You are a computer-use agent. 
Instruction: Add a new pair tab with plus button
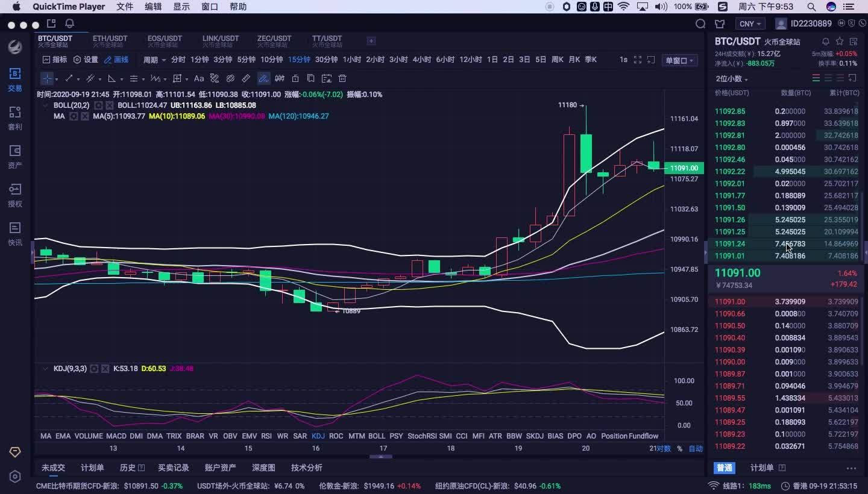pyautogui.click(x=371, y=41)
